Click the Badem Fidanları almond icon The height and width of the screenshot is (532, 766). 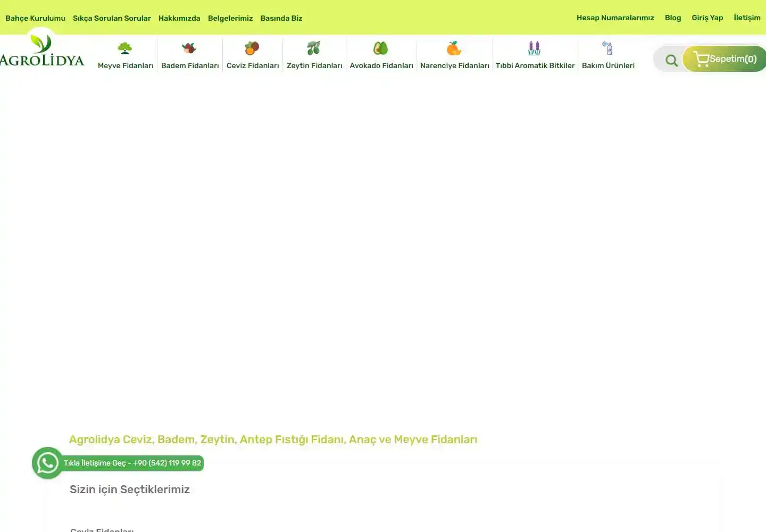(x=189, y=48)
